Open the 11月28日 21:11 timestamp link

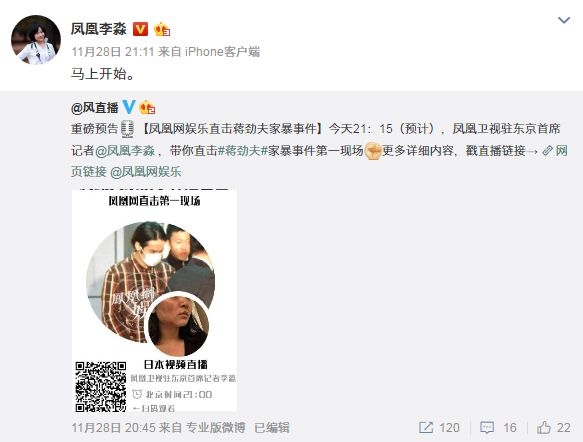pyautogui.click(x=113, y=52)
